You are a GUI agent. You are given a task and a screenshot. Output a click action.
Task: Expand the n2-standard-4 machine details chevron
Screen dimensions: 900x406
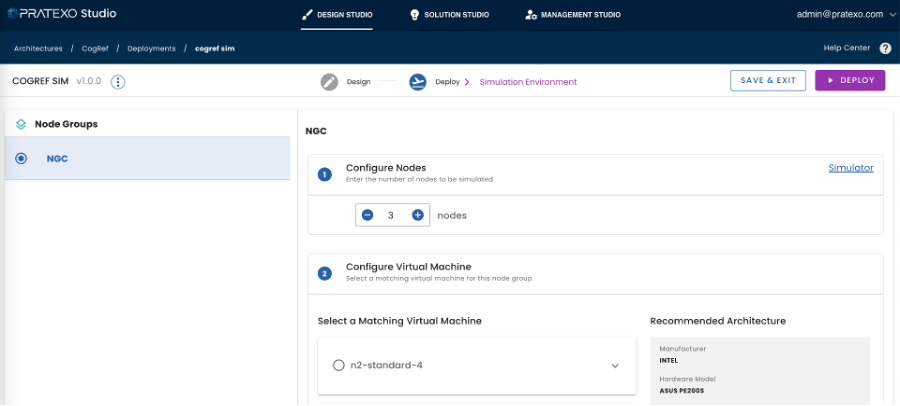[x=615, y=365]
